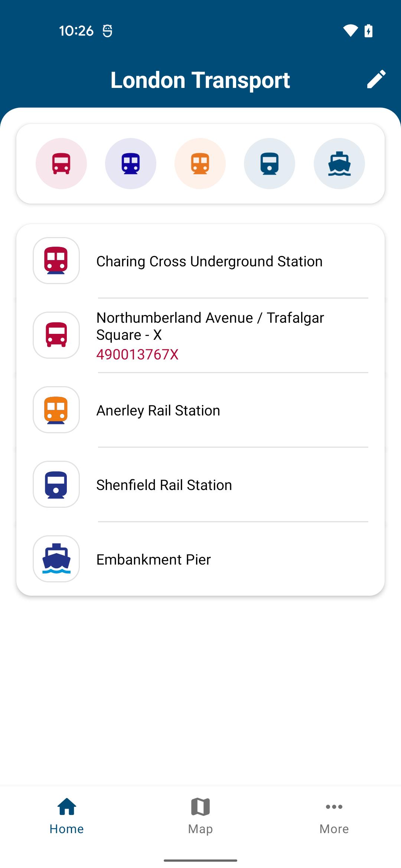Tap the red bus icon beside Northumberland Avenue
The width and height of the screenshot is (401, 868).
(56, 335)
